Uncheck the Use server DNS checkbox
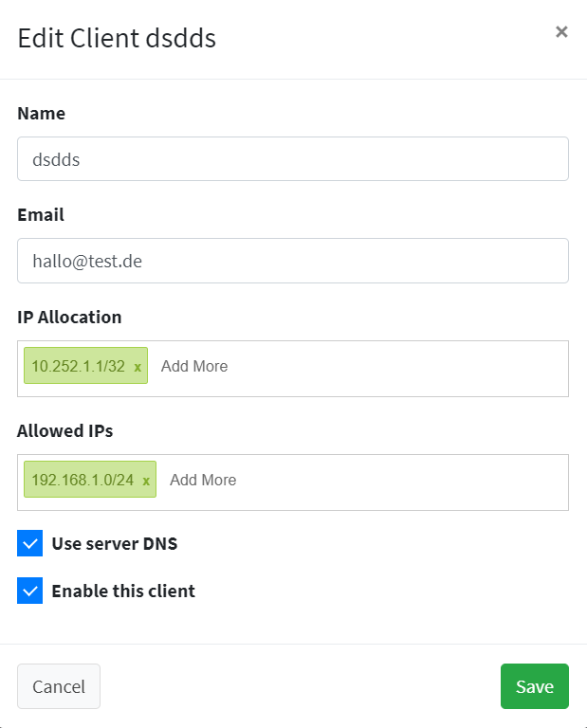 click(x=29, y=543)
